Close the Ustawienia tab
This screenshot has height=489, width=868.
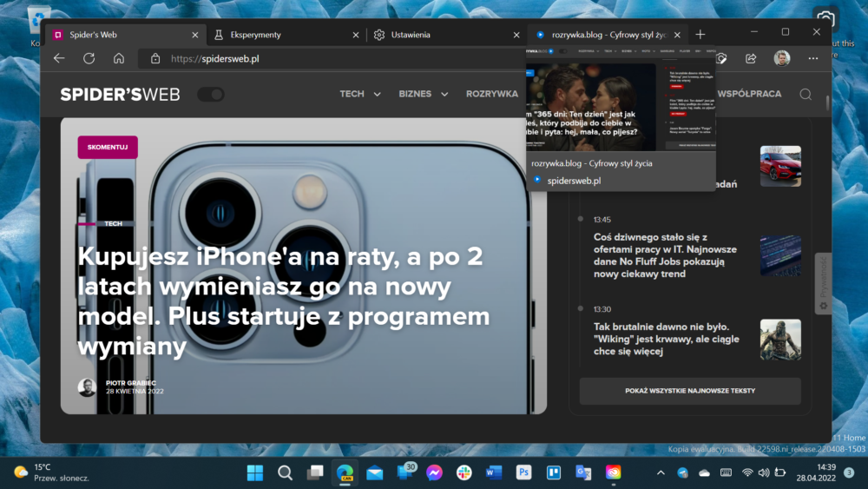pos(516,35)
